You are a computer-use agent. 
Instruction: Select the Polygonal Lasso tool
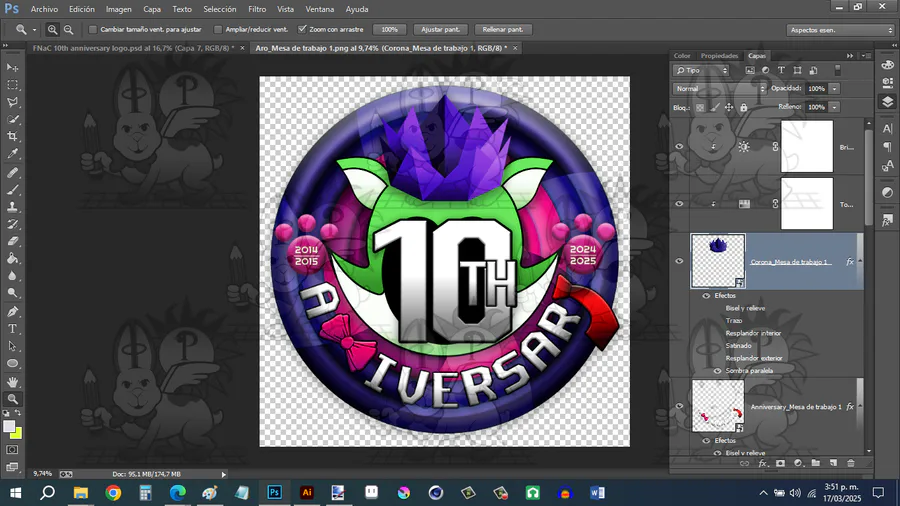(x=12, y=102)
